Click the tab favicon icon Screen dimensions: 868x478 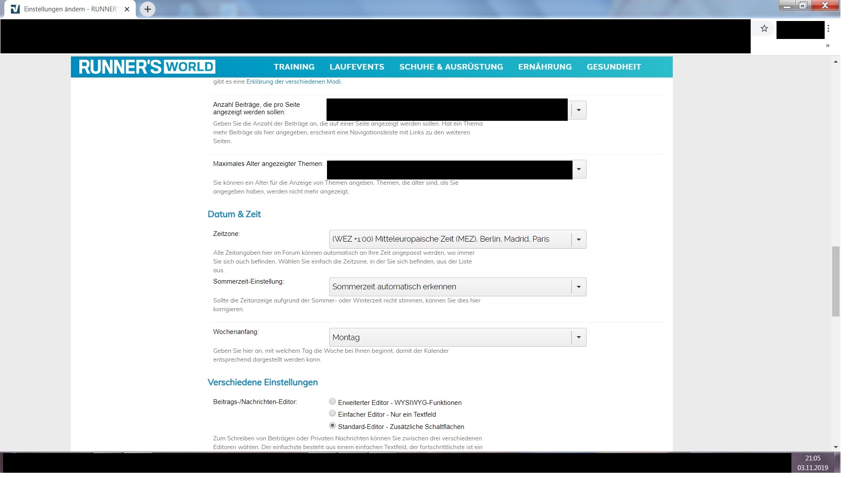(x=15, y=9)
